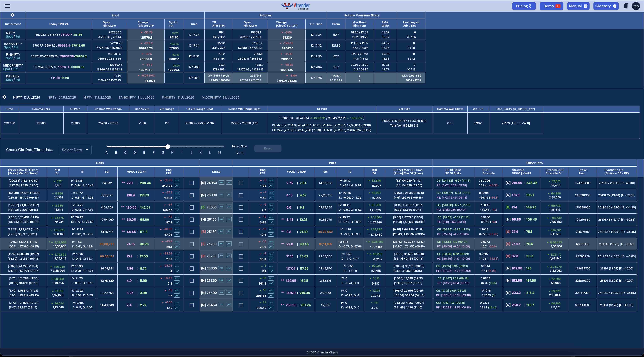Screen dimensions: 644x357
Task: Click ABC icon beside strike 25200
Action: 221,244
